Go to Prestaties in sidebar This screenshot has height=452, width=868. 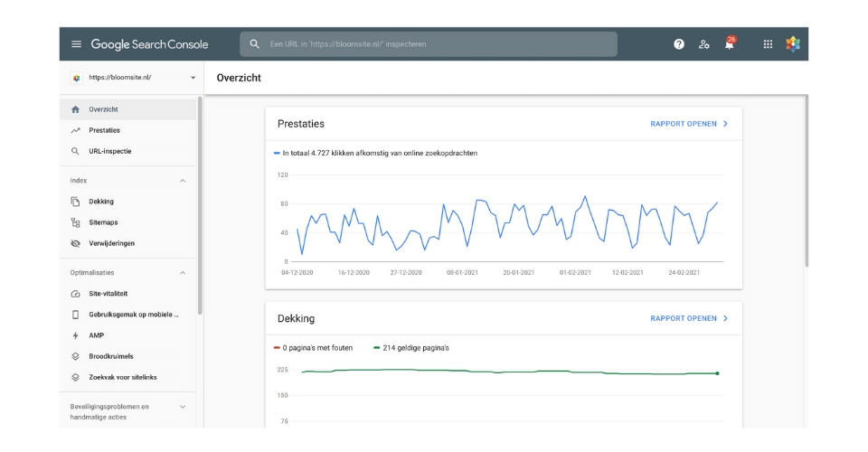(127, 130)
